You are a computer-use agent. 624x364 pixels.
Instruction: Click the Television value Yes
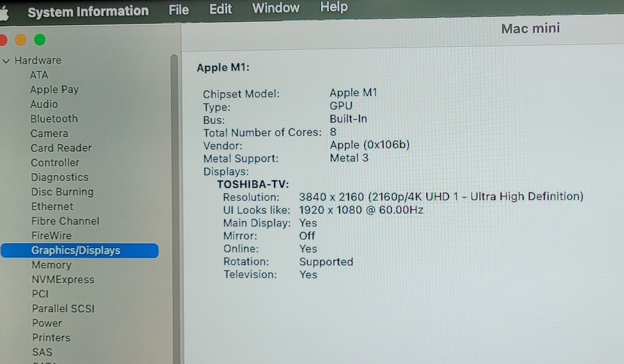308,275
